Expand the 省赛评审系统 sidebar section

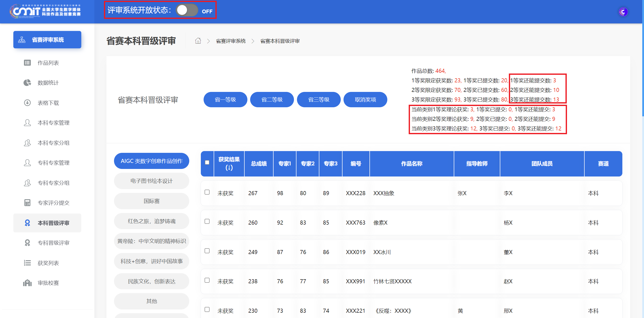47,40
